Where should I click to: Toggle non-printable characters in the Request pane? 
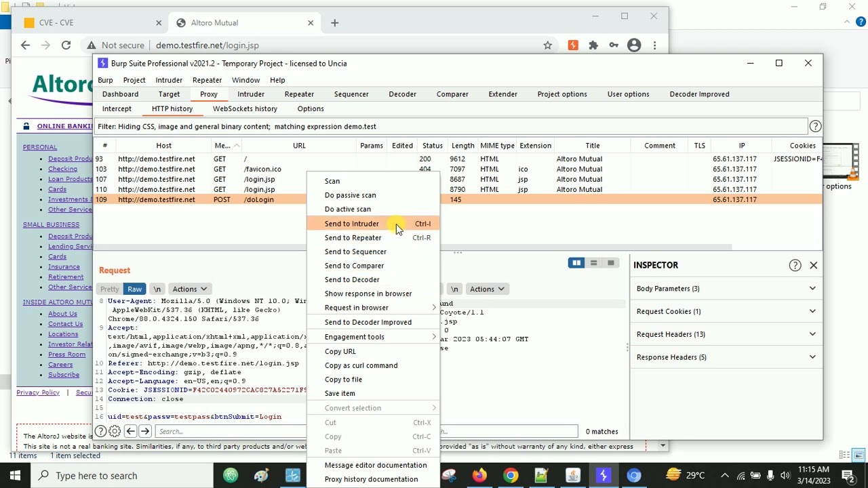[157, 289]
